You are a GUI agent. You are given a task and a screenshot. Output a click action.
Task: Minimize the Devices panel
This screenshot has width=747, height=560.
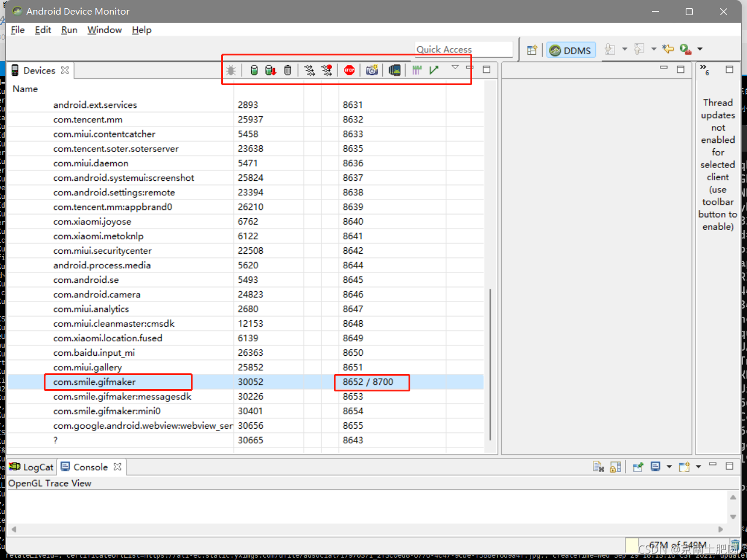(470, 68)
